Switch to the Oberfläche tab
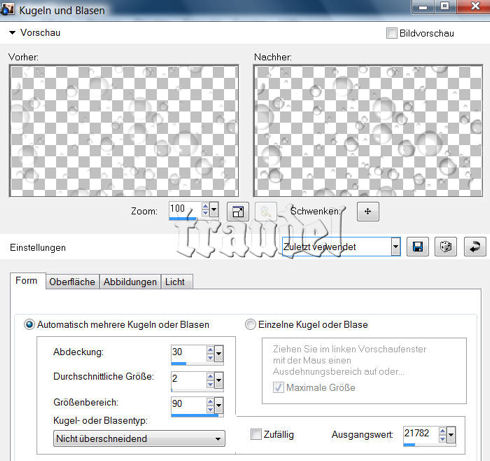490x461 pixels. point(72,282)
